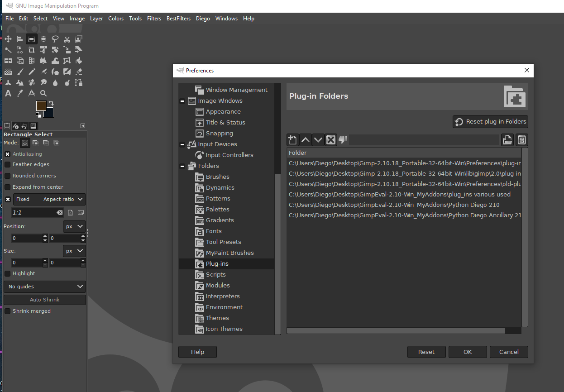
Task: Open file chooser to browse folders
Action: coord(507,140)
